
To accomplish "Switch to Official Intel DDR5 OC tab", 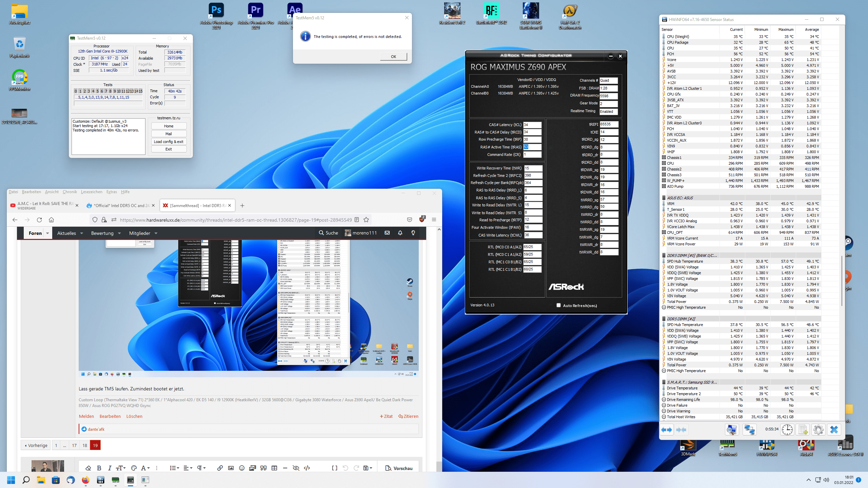I will point(121,205).
